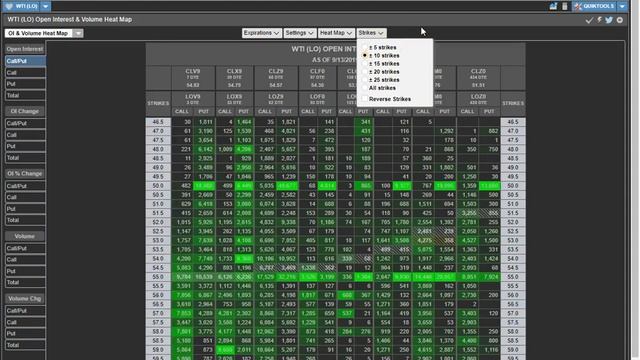
Task: Open the Settings dropdown
Action: pos(299,33)
